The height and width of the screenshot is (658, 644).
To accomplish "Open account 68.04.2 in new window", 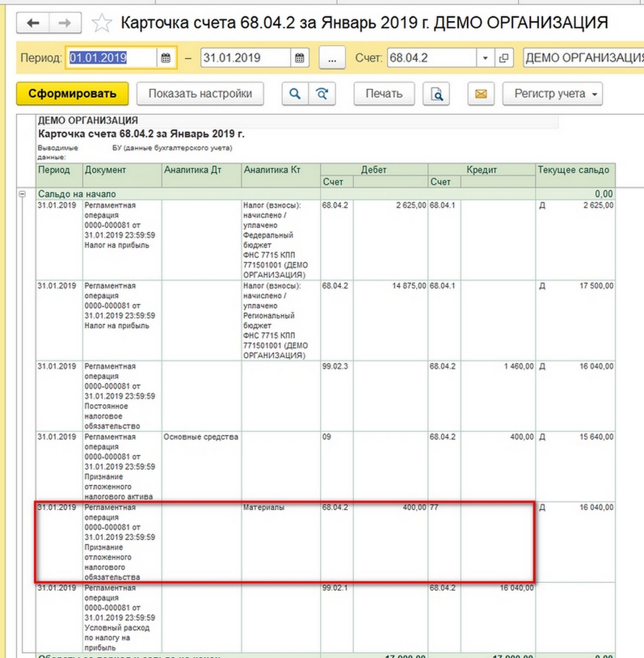I will tap(504, 58).
